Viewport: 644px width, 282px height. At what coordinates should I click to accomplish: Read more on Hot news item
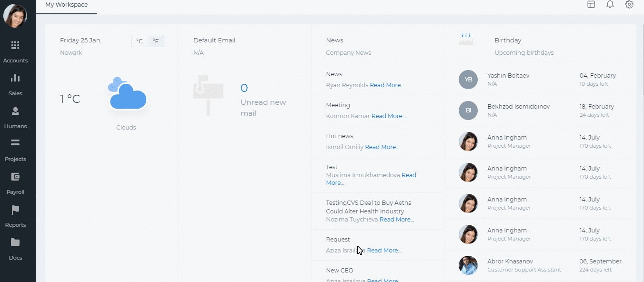(382, 147)
